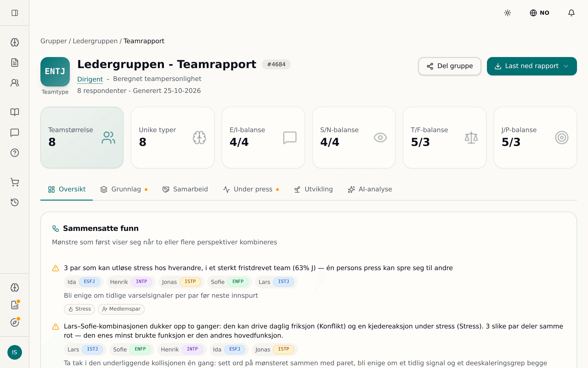Screen dimensions: 588x368
Task: Click the E/I-balanse 4/4 card
Action: [x=263, y=137]
